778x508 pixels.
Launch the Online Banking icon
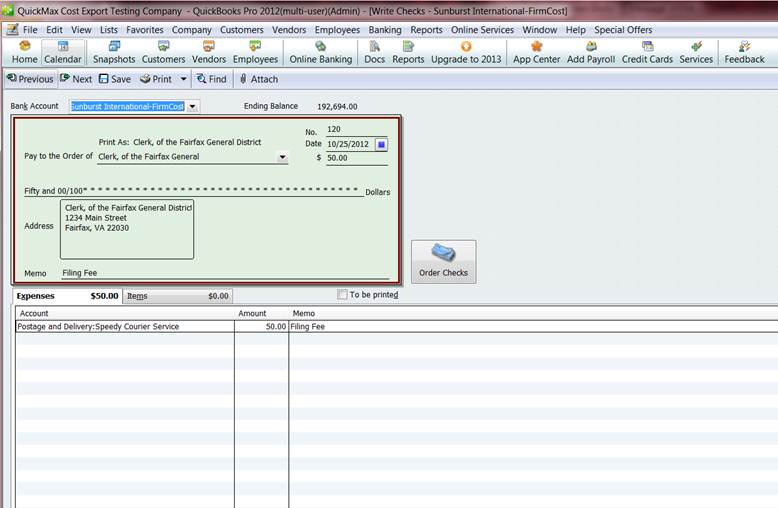coord(321,53)
